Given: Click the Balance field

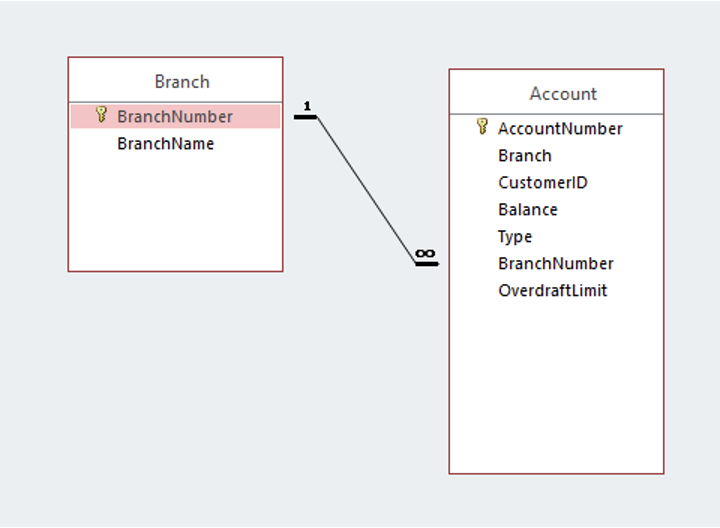Looking at the screenshot, I should point(527,209).
